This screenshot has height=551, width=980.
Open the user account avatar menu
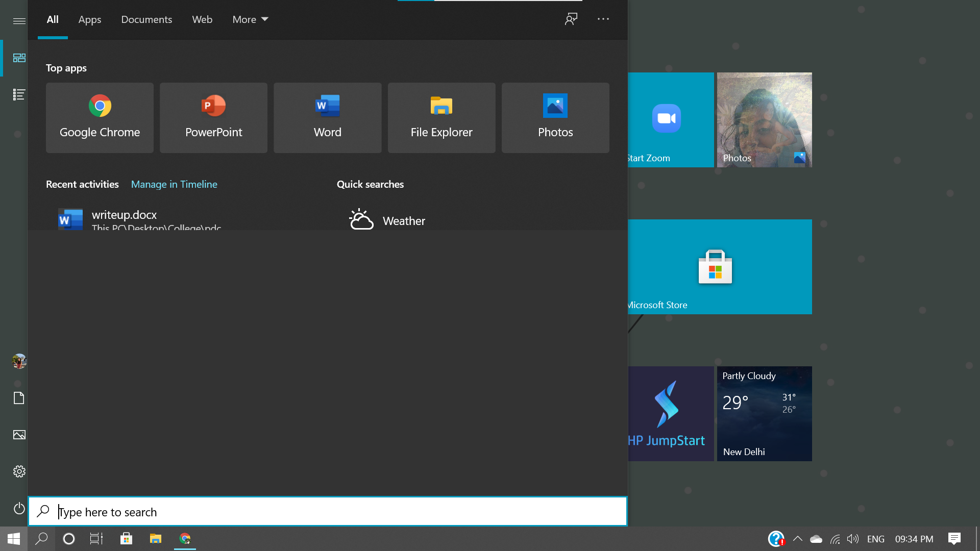pyautogui.click(x=19, y=361)
